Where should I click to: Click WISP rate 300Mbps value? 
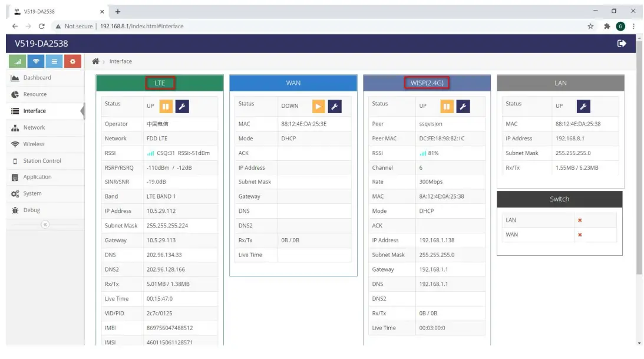[431, 182]
